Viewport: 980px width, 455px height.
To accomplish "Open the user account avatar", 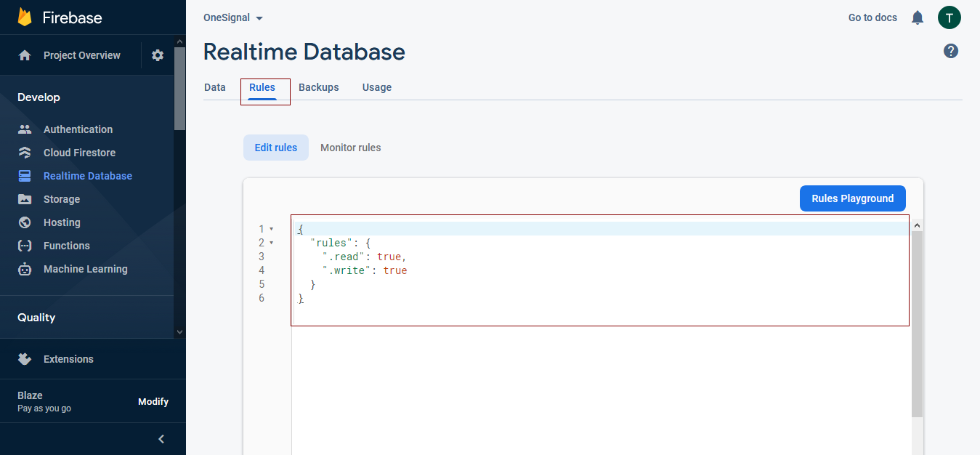I will tap(949, 17).
